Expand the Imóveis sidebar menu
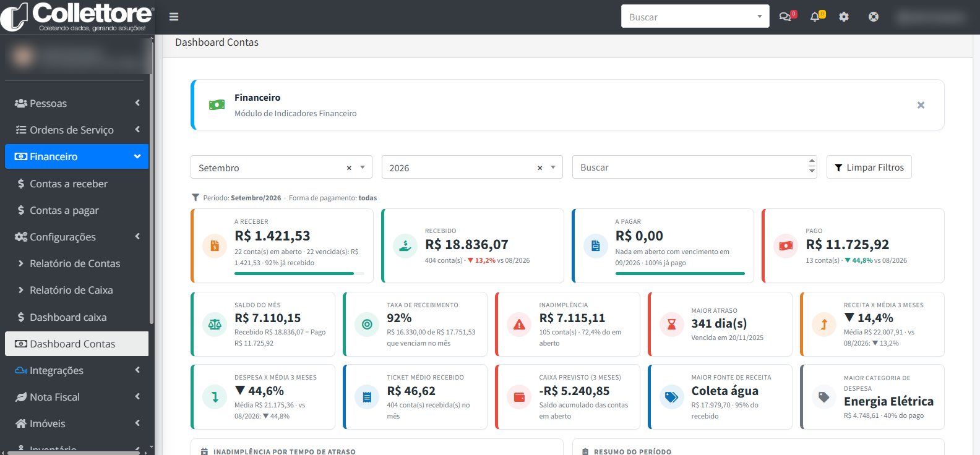Image resolution: width=980 pixels, height=455 pixels. tap(77, 423)
